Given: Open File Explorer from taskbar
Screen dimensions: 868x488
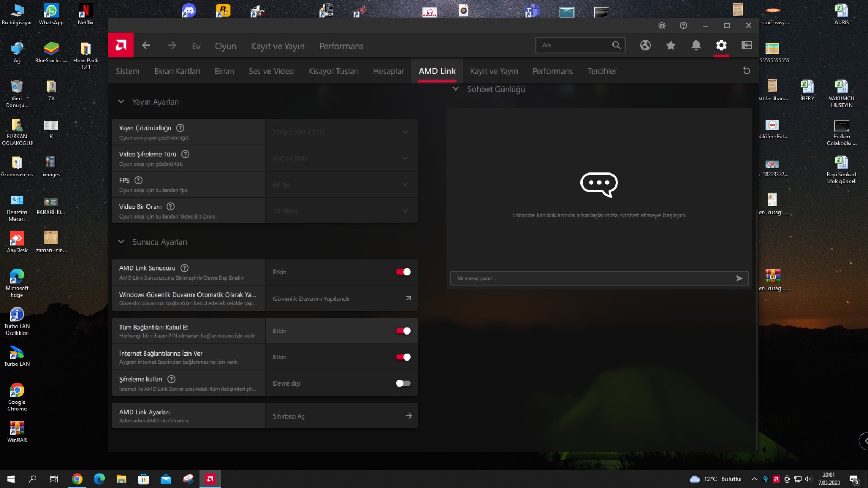Looking at the screenshot, I should pyautogui.click(x=122, y=479).
